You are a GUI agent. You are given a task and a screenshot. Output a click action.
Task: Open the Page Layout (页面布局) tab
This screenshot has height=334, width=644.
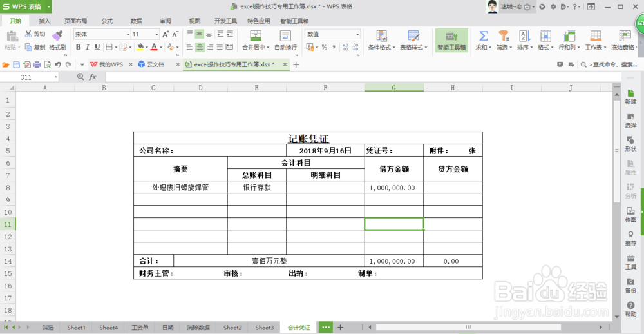click(x=75, y=21)
